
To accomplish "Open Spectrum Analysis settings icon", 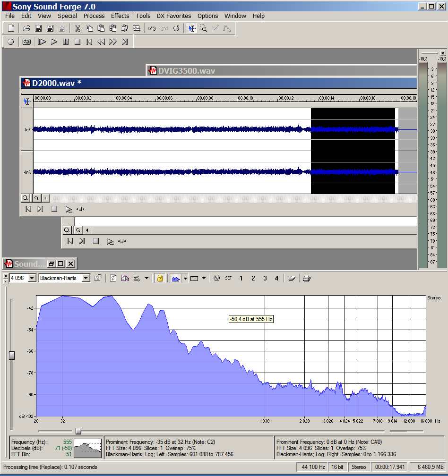I will [x=98, y=278].
